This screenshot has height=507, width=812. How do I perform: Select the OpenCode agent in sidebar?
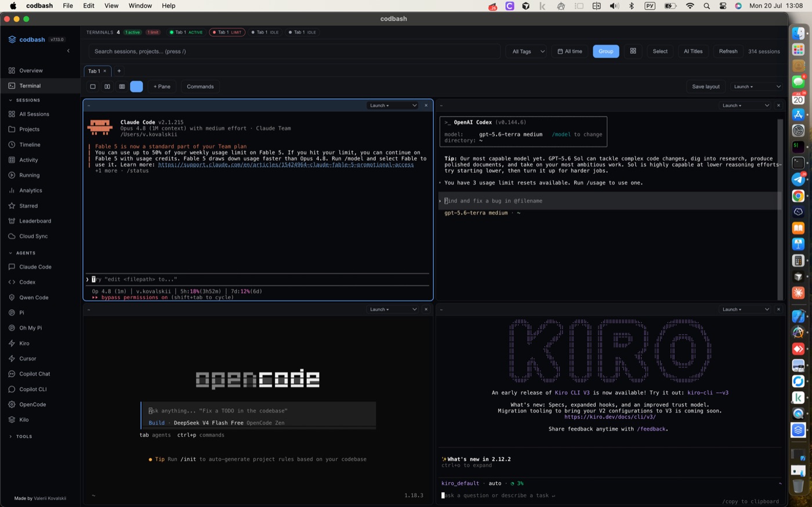[x=40, y=404]
